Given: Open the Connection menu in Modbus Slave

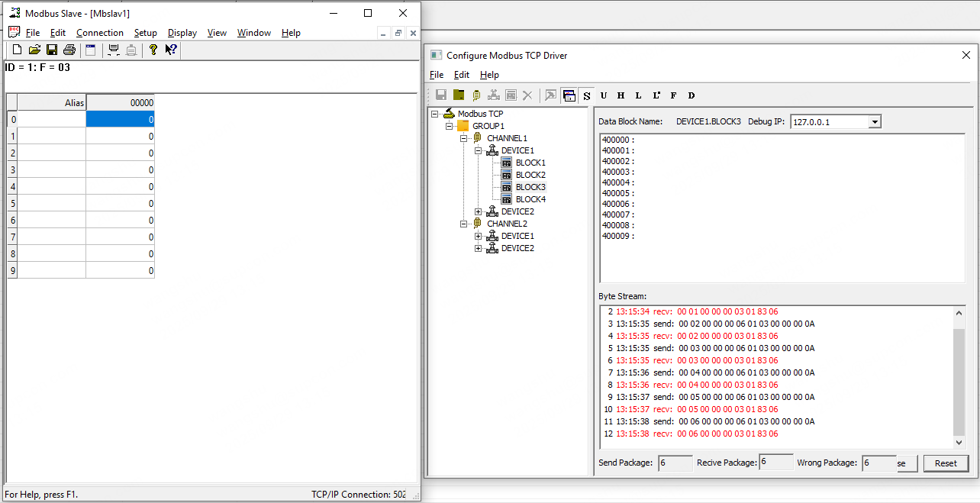Looking at the screenshot, I should [x=99, y=33].
